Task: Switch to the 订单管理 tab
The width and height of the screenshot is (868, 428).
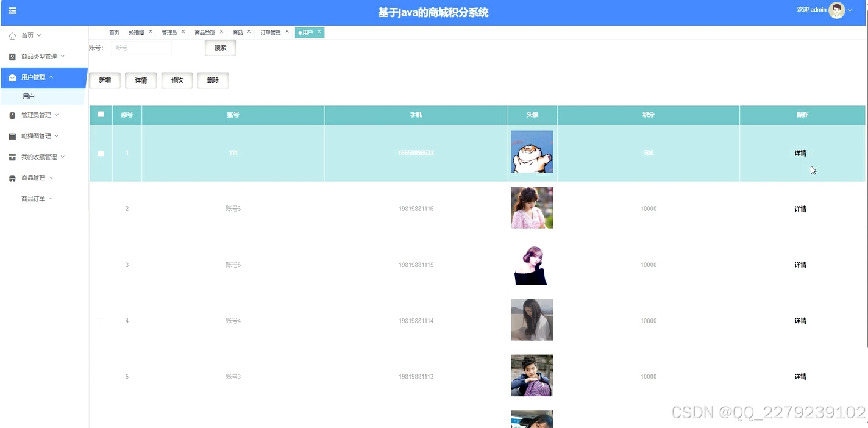Action: click(x=270, y=32)
